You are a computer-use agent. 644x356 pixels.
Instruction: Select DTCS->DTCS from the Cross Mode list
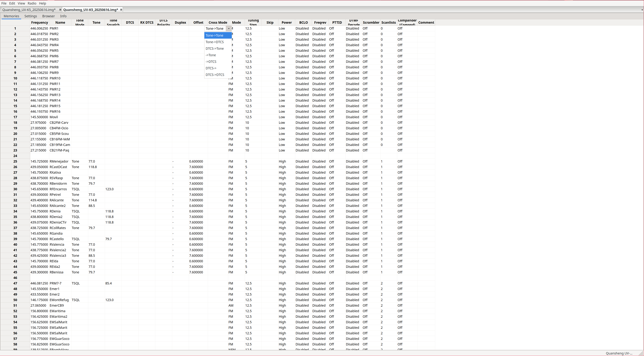(x=215, y=75)
